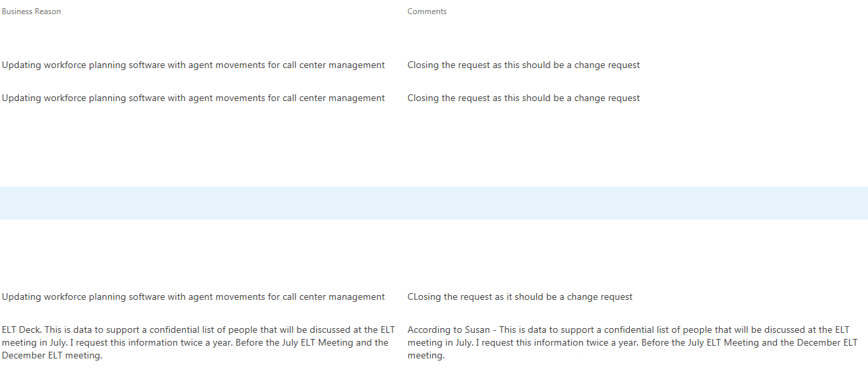Select the 'Updating workforce' cell beside the 'CLosing' comment
This screenshot has width=868, height=378.
point(194,297)
